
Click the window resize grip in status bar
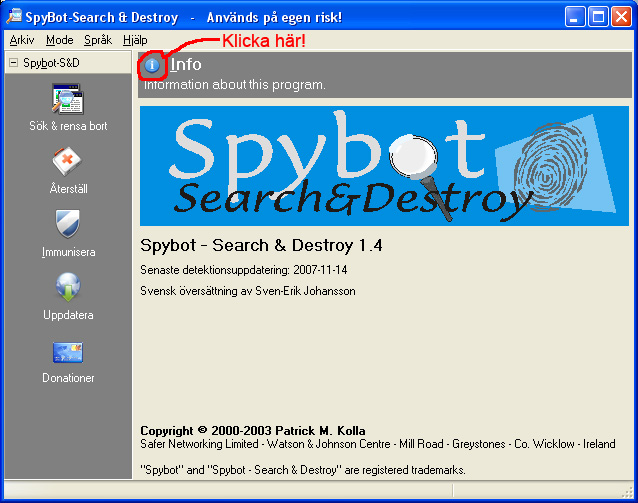[627, 492]
